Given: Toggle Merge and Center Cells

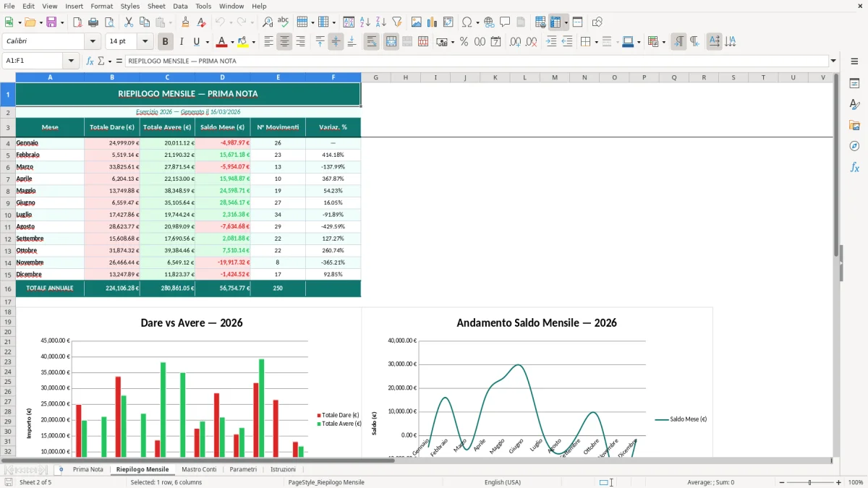Looking at the screenshot, I should (391, 42).
